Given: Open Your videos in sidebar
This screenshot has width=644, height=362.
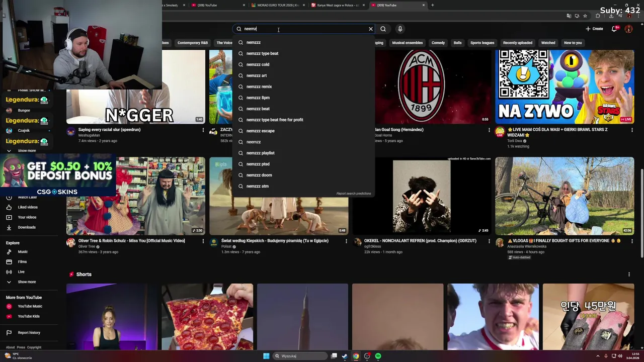Looking at the screenshot, I should tap(27, 217).
